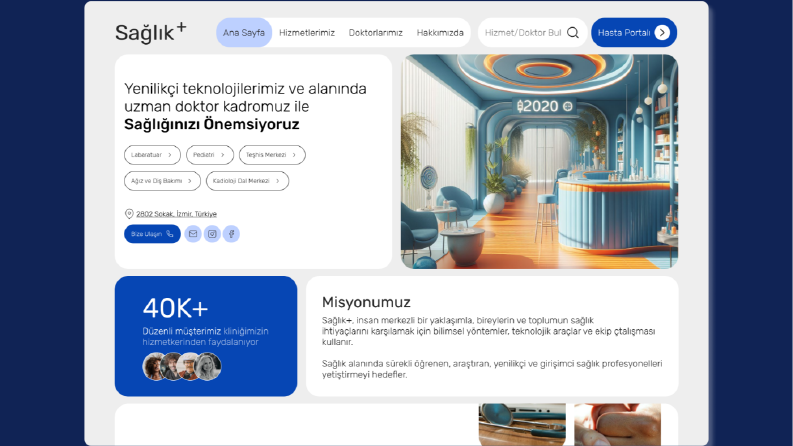This screenshot has height=446, width=793.
Task: Click the arrow icon in Hasta Portalı
Action: pyautogui.click(x=662, y=32)
